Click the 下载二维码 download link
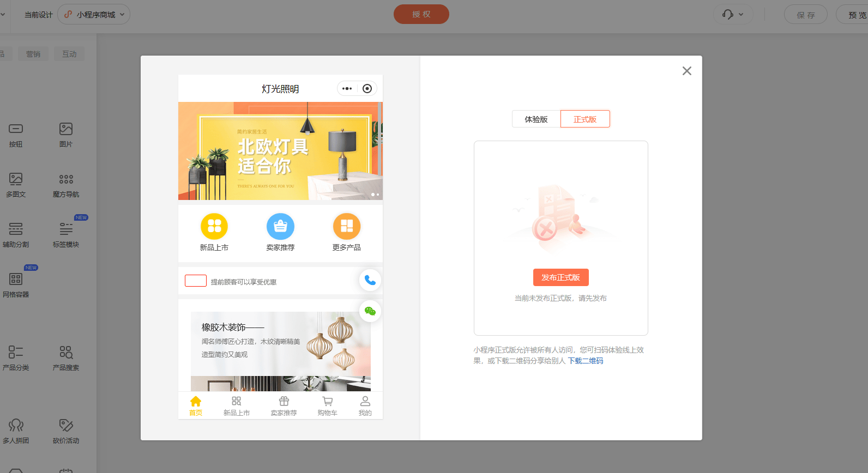 click(x=586, y=361)
